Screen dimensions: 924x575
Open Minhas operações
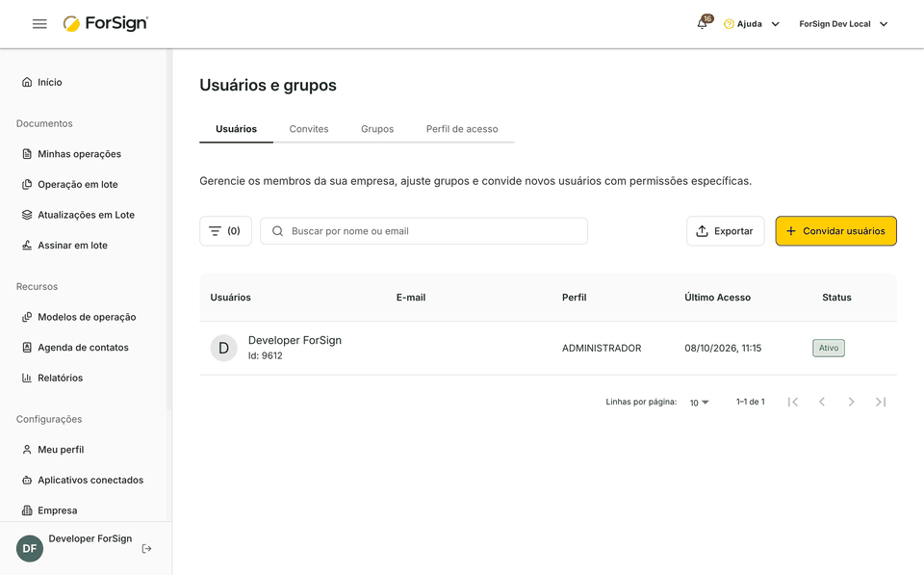click(71, 154)
